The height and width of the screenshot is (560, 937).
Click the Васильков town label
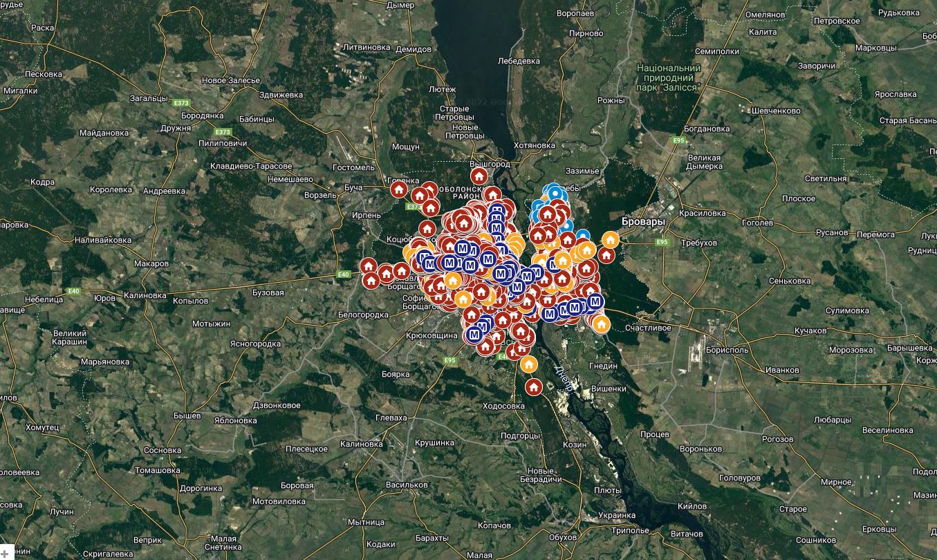click(406, 485)
